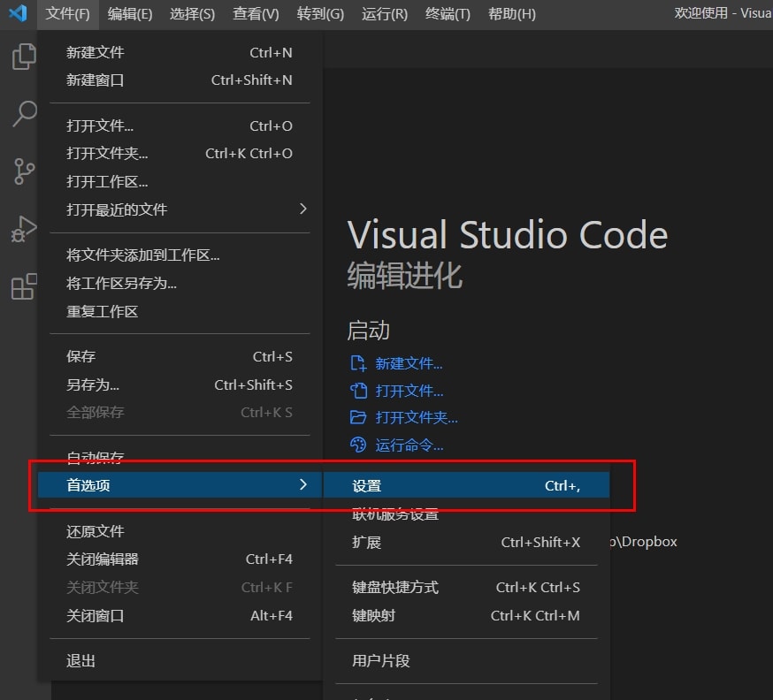Choose 保存 in the File menu
The image size is (773, 700).
(180, 356)
